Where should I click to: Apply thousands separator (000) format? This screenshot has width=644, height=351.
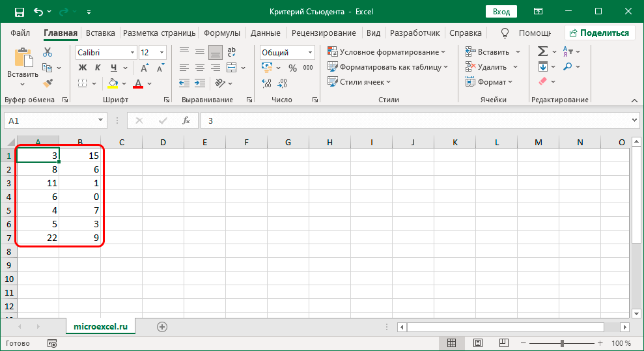[308, 68]
